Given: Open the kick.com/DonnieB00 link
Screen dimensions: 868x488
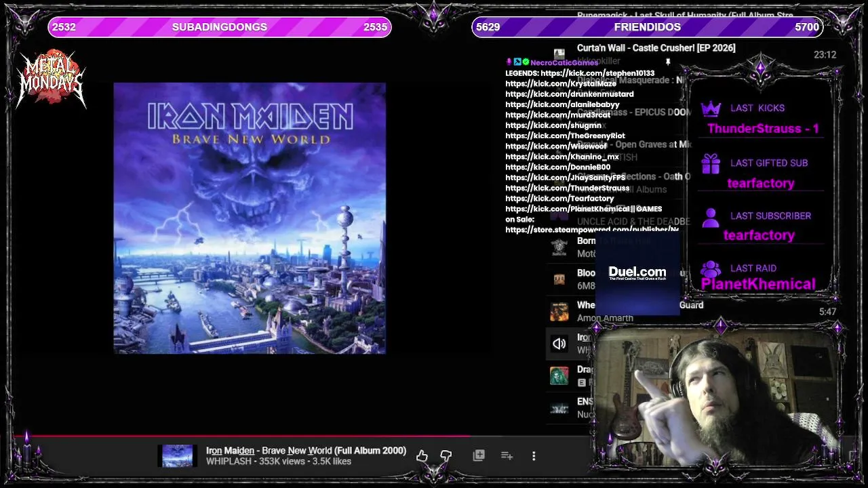Looking at the screenshot, I should pyautogui.click(x=558, y=167).
